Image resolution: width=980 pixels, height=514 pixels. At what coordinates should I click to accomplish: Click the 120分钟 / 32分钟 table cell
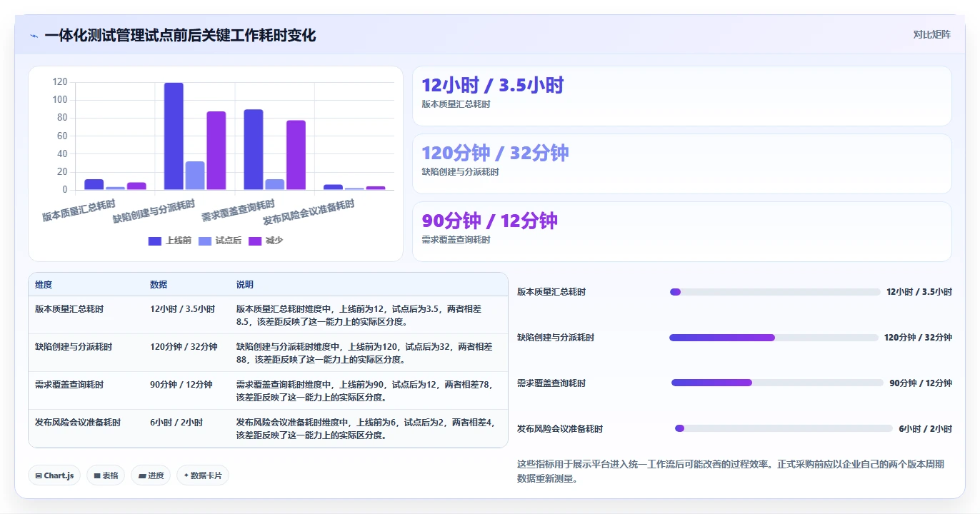[184, 347]
